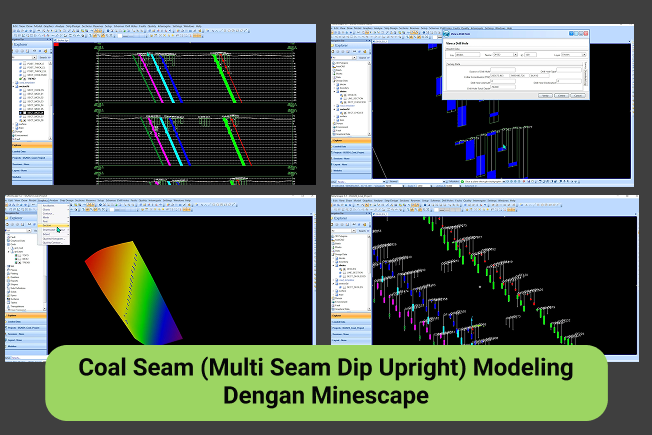The image size is (652, 435).
Task: Open Project bar in rainbow surface window
Action: coord(26,328)
